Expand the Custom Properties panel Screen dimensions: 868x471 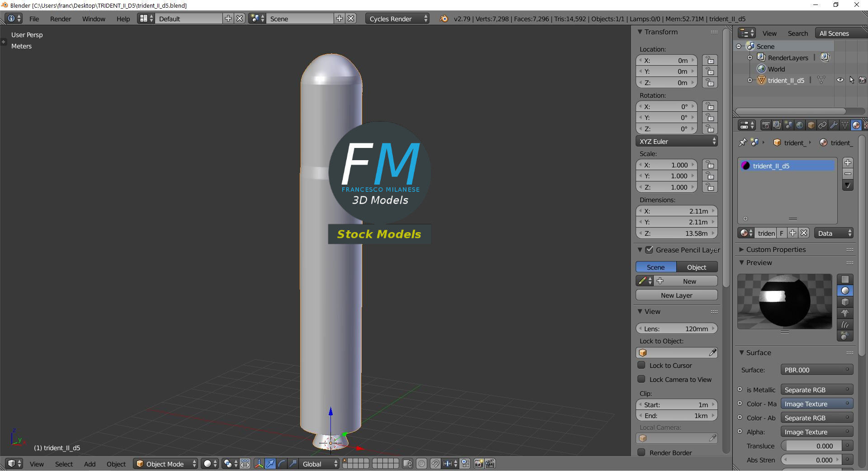(741, 249)
